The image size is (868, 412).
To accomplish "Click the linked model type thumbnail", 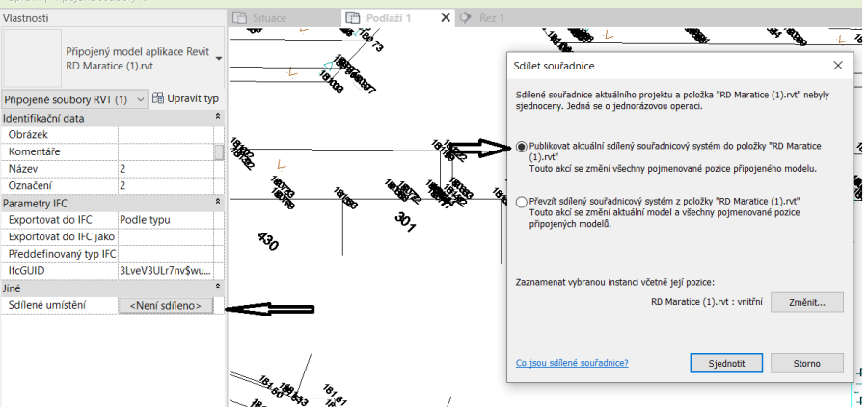I will 32,58.
